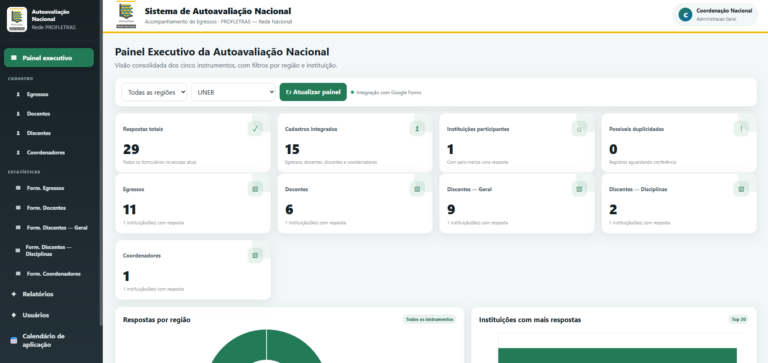Click the PROFLETRAS logo in top header
This screenshot has height=363, width=768.
click(126, 16)
